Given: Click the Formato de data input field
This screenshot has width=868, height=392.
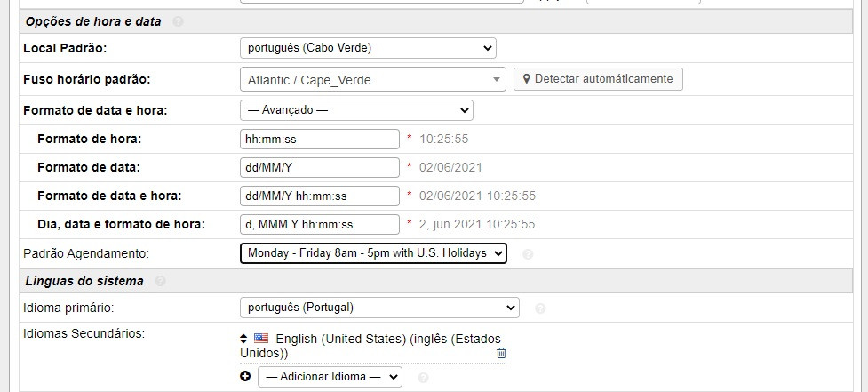Looking at the screenshot, I should (x=320, y=167).
